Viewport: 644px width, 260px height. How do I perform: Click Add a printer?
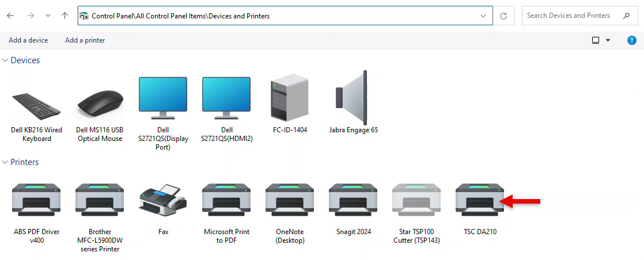85,40
